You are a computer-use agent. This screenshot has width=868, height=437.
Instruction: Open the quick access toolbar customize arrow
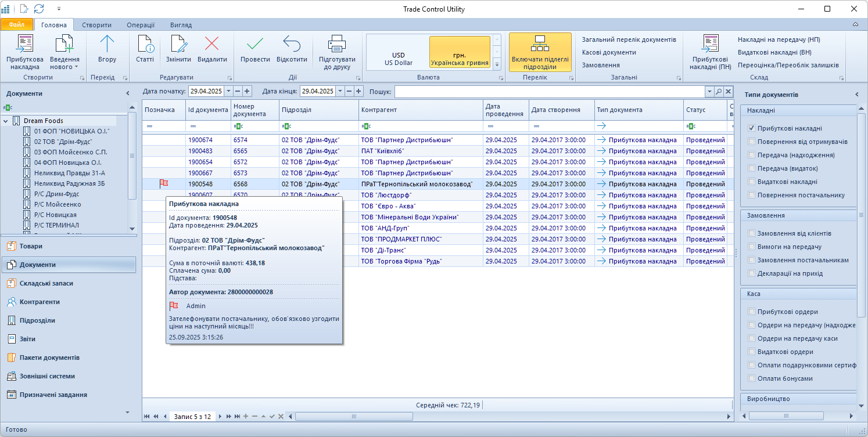coord(59,9)
